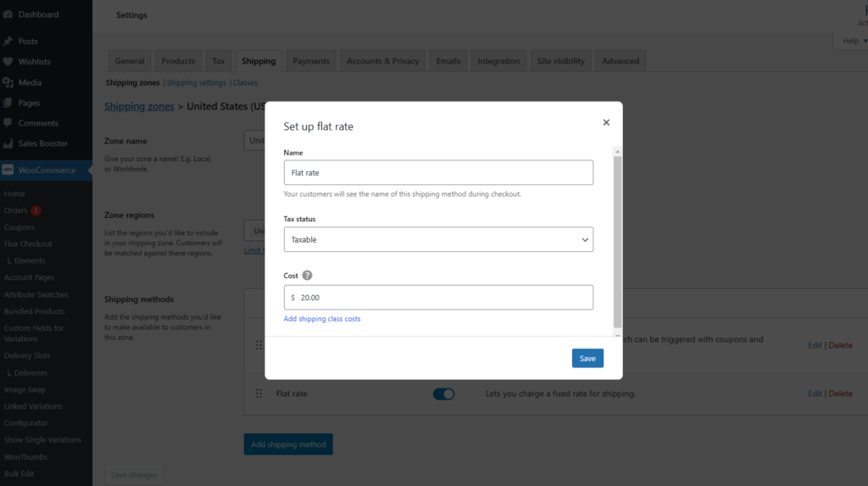Expand the Help dropdown
The height and width of the screenshot is (486, 868).
click(x=850, y=41)
